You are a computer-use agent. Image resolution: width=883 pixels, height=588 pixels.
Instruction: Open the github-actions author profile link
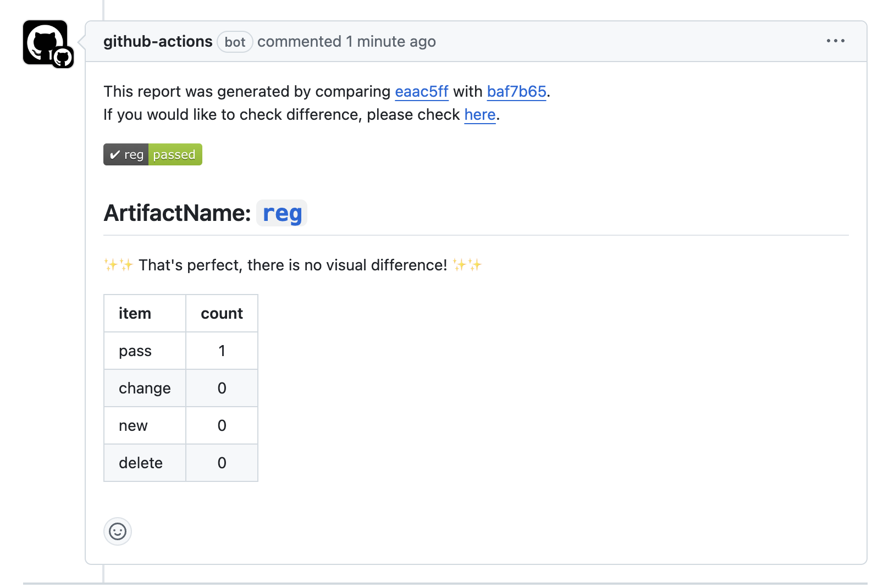click(158, 42)
